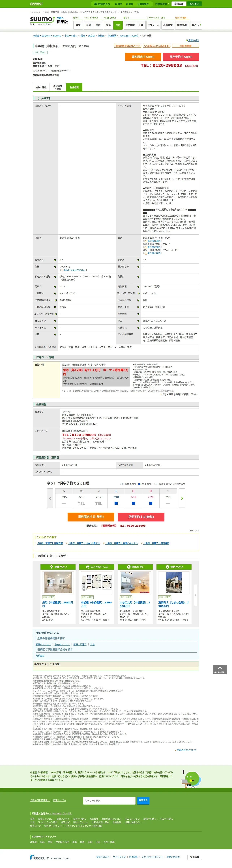Switch to the 物件の特徴 tab
The width and height of the screenshot is (232, 868).
(x=41, y=88)
